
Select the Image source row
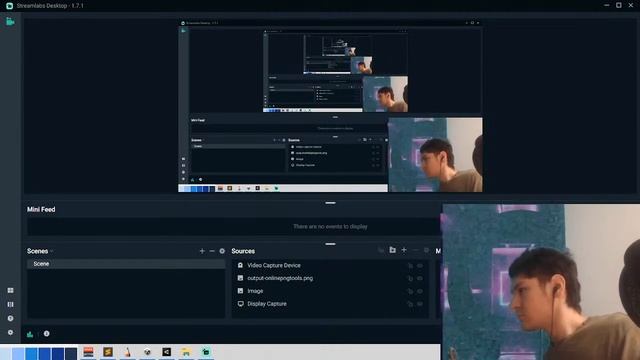click(x=330, y=291)
